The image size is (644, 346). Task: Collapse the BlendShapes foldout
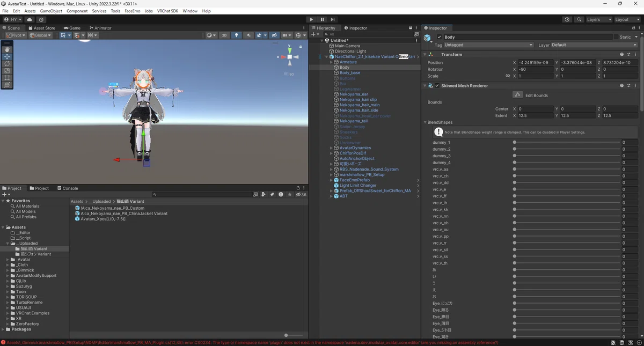pyautogui.click(x=425, y=122)
